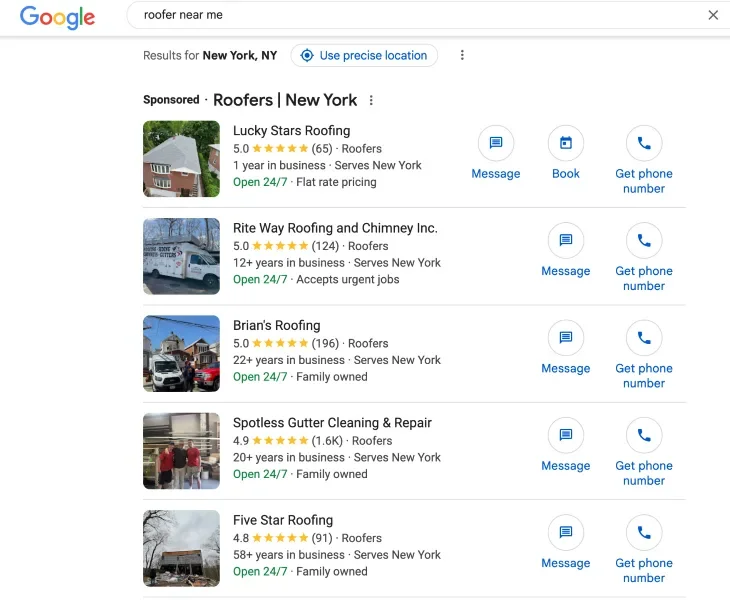Click the star rating (124) of Rite Way Roofing
The image size is (730, 600).
(x=286, y=246)
